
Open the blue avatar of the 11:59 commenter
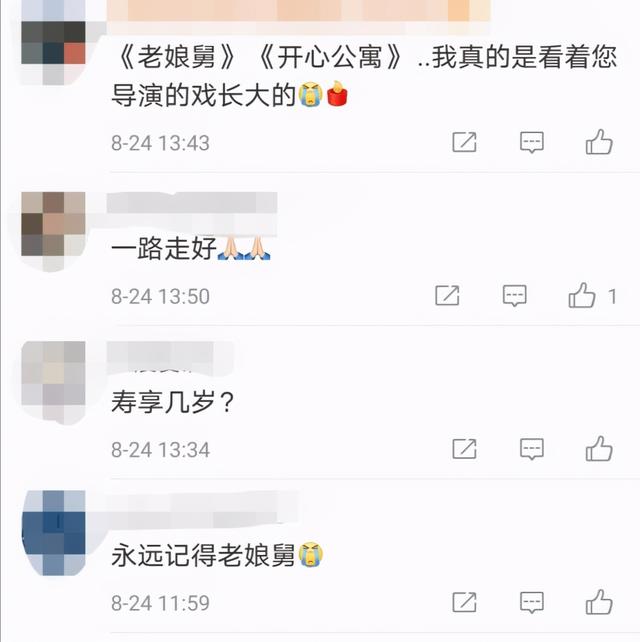[x=53, y=532]
